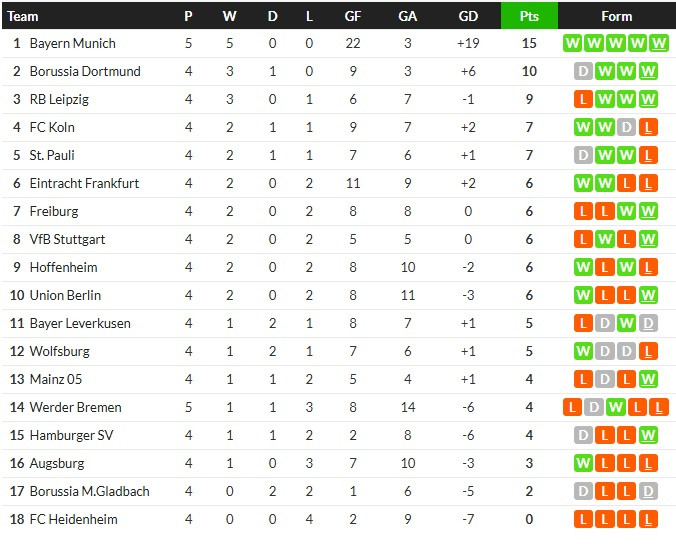Select the win badge in Werder Bremen's form

click(616, 407)
